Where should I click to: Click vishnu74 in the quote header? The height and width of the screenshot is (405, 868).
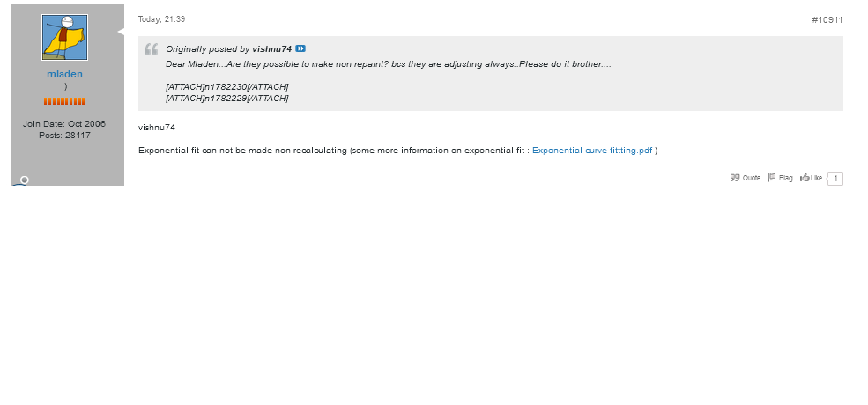pyautogui.click(x=271, y=48)
